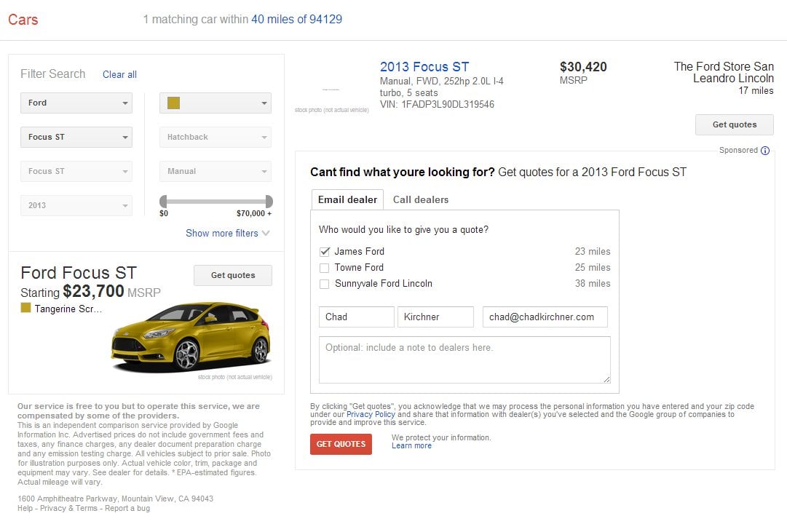Click the Clear all link

(119, 74)
